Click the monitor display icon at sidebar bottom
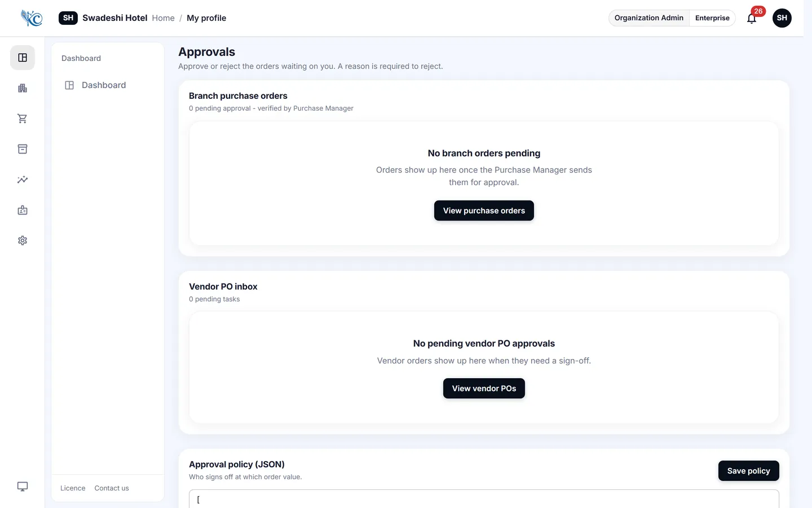The image size is (812, 508). pos(23,487)
